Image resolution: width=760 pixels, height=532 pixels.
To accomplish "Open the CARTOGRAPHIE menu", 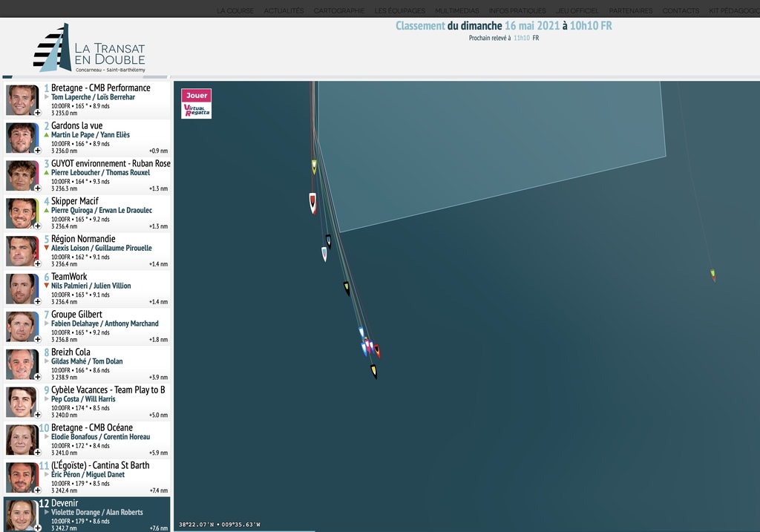I will 338,10.
